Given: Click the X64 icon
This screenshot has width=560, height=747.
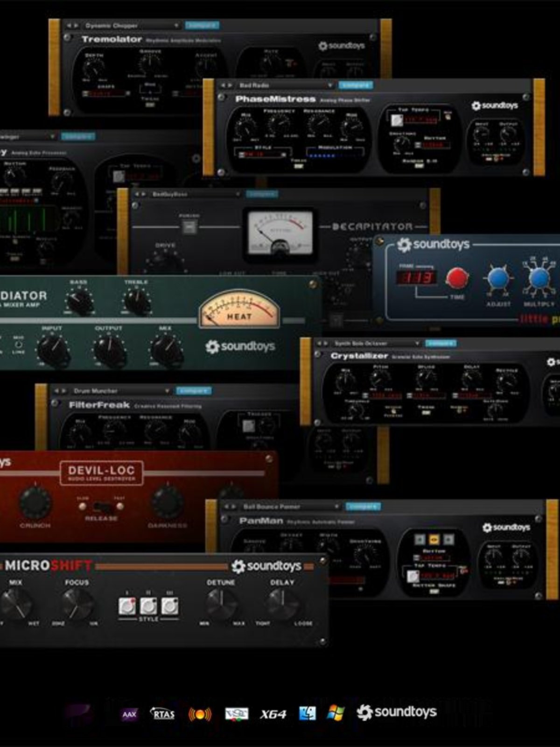Looking at the screenshot, I should pyautogui.click(x=273, y=714).
